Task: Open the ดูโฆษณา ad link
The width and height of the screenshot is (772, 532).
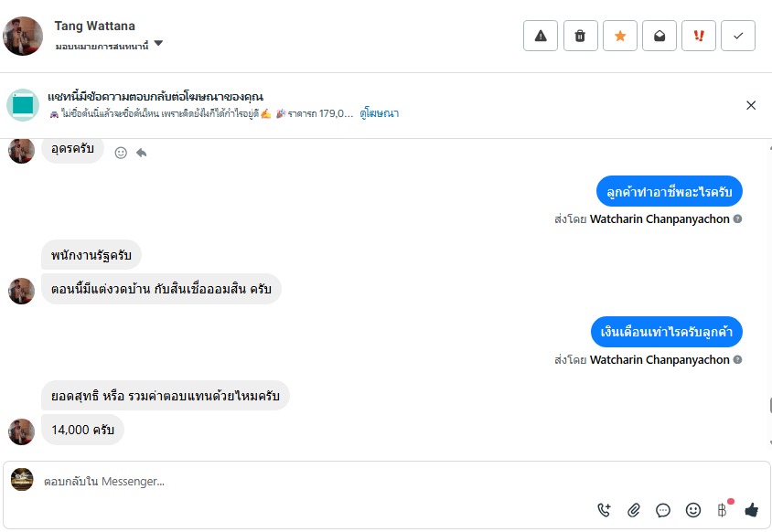Action: tap(380, 114)
